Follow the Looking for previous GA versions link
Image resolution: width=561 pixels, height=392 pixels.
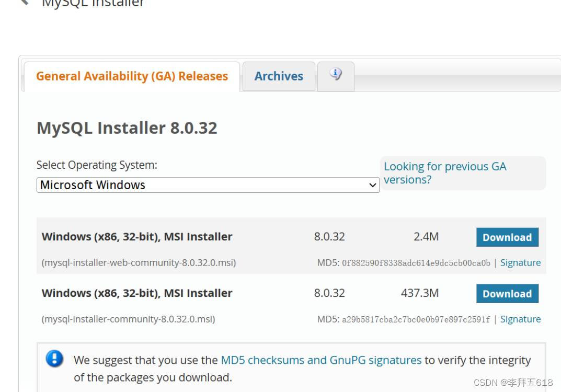445,173
